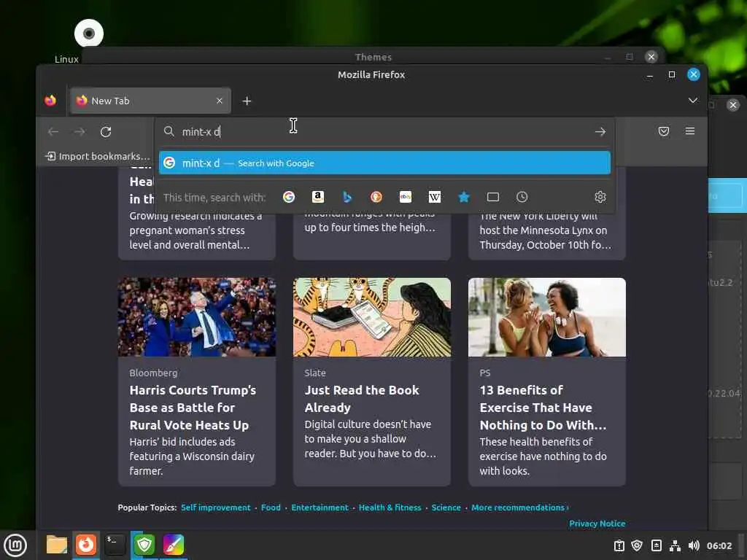Search this time with Wikipedia icon
The image size is (747, 560).
point(435,197)
